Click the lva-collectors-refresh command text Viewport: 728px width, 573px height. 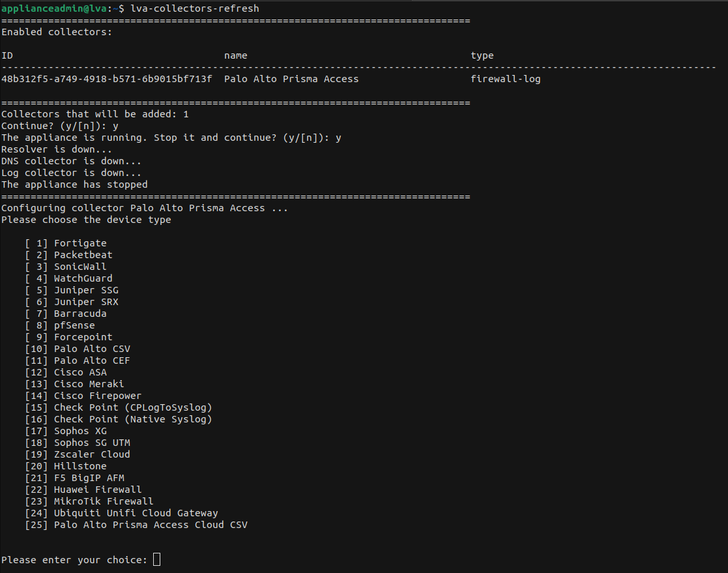pyautogui.click(x=195, y=8)
